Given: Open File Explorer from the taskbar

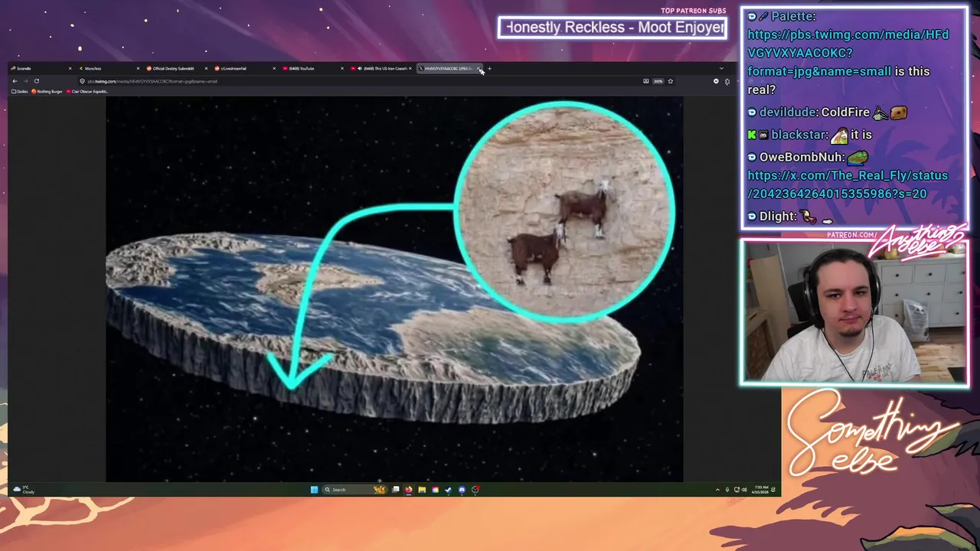Looking at the screenshot, I should tap(422, 490).
